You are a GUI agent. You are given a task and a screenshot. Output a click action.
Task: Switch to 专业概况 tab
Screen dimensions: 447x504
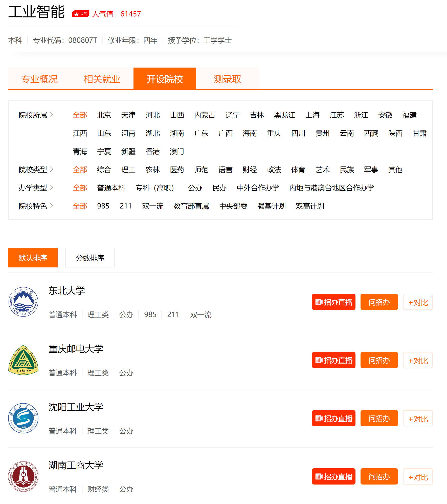tap(39, 79)
